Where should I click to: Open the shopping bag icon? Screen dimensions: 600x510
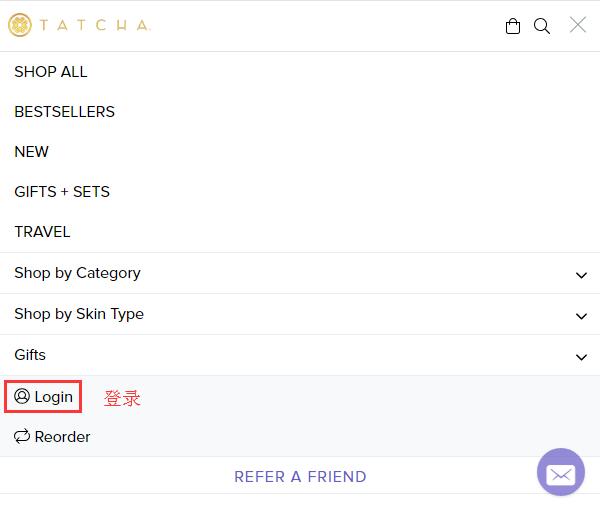click(x=513, y=26)
